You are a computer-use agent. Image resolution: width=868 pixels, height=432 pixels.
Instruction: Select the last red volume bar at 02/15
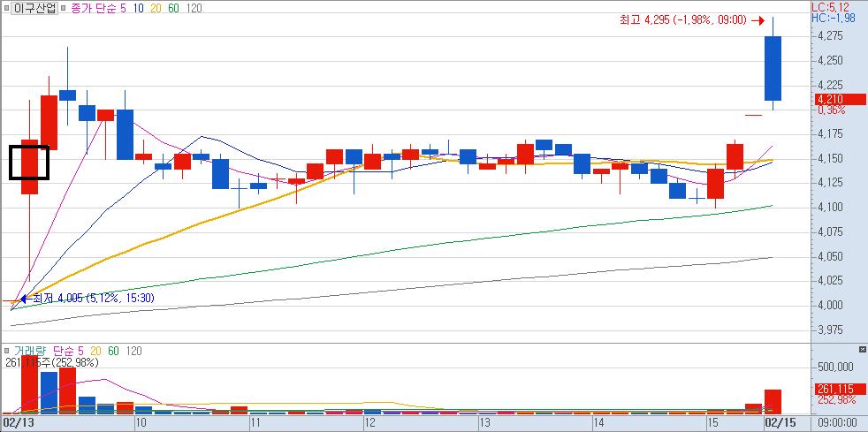point(773,402)
